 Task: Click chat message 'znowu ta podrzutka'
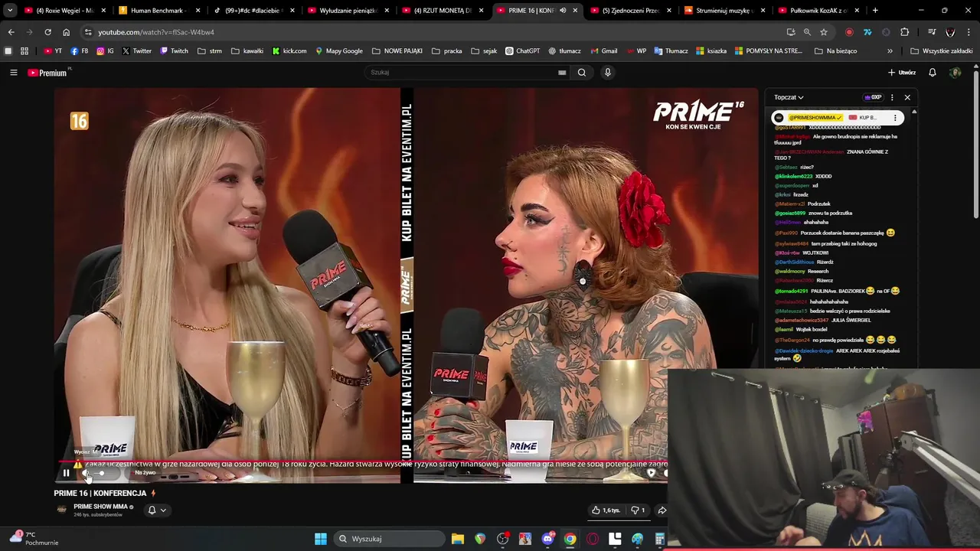pos(830,213)
